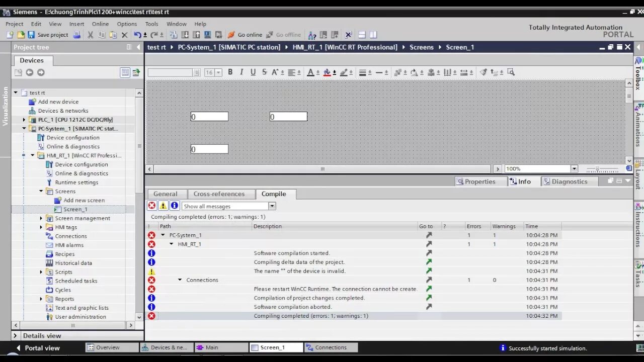Screen dimensions: 644x362
Task: Expand the Details view section
Action: (15, 335)
